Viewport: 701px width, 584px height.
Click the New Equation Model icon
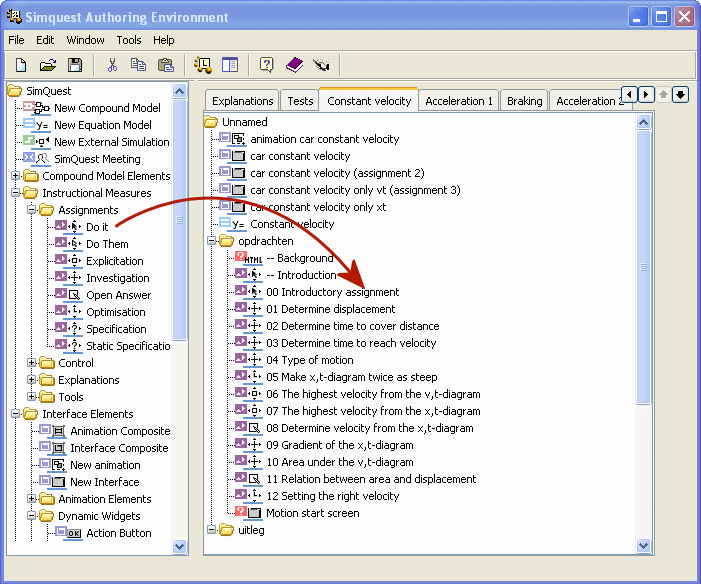coord(36,124)
